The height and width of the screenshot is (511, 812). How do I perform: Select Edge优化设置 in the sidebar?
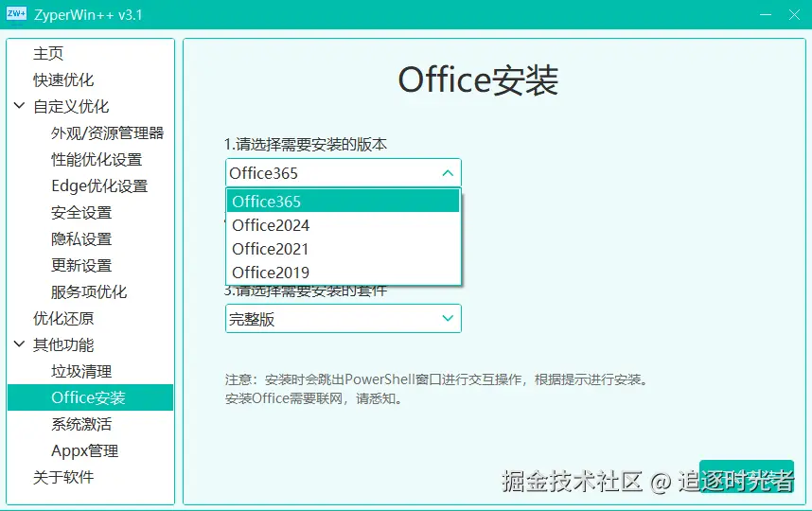(99, 185)
